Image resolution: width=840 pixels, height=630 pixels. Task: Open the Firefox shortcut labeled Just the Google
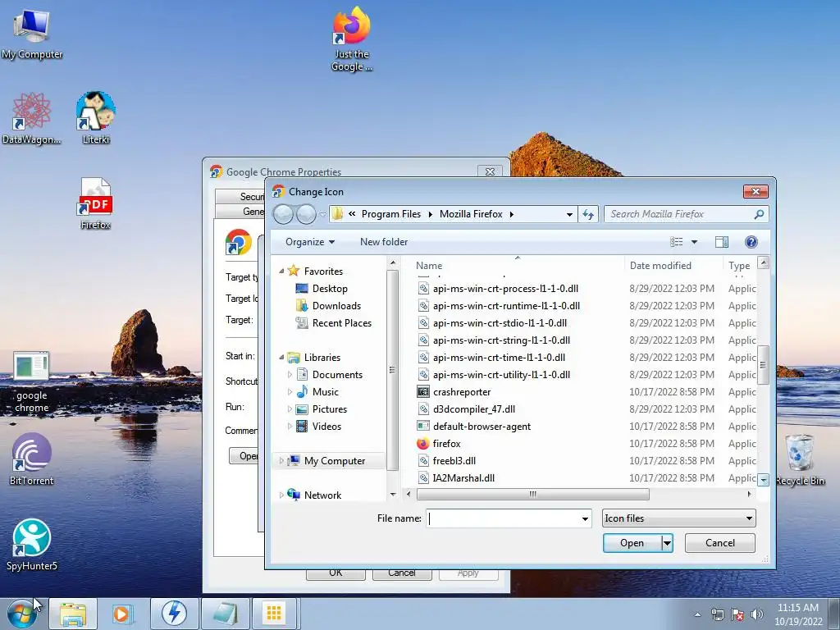(x=351, y=39)
